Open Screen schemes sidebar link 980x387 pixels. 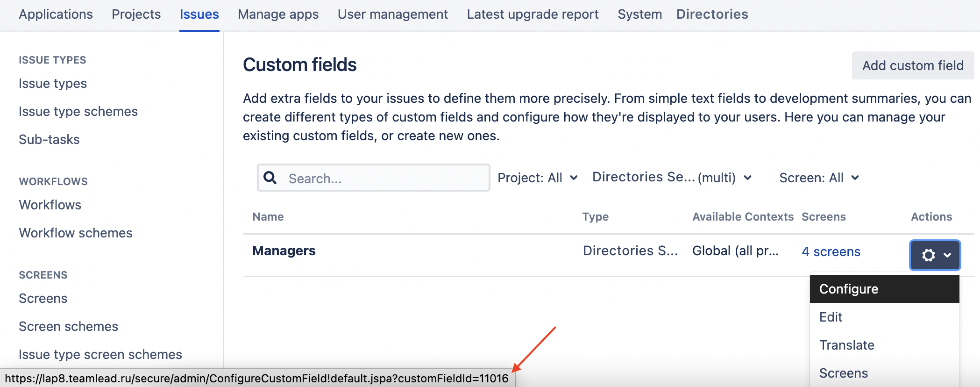point(68,326)
